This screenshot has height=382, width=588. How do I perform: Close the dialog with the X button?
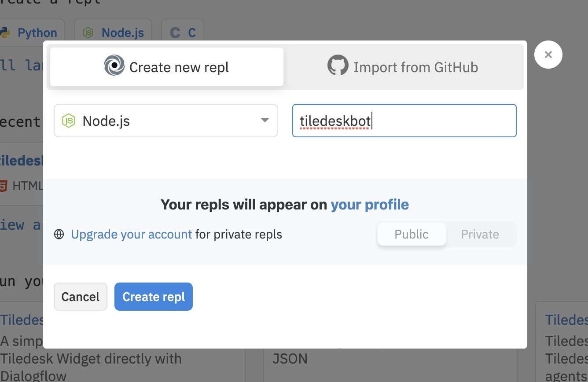(548, 55)
